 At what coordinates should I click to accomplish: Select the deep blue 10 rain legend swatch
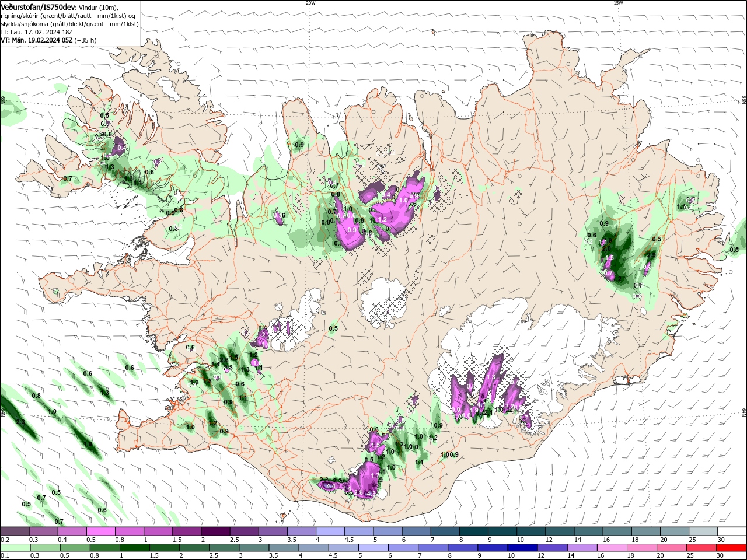pos(522,548)
